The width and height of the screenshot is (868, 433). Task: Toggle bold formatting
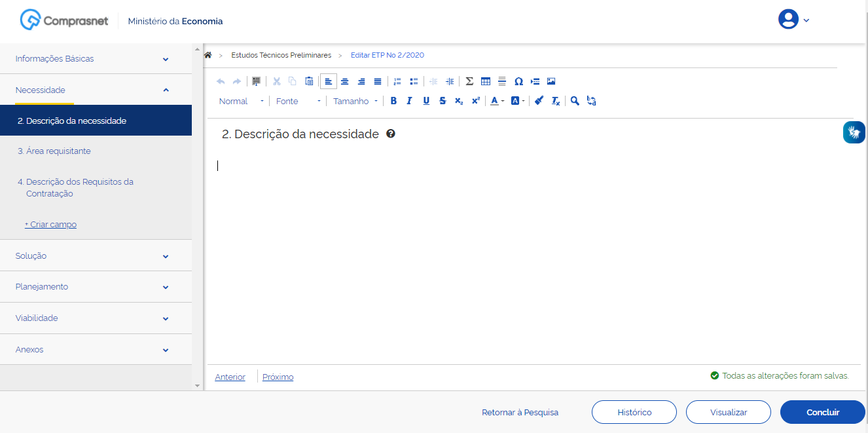393,101
